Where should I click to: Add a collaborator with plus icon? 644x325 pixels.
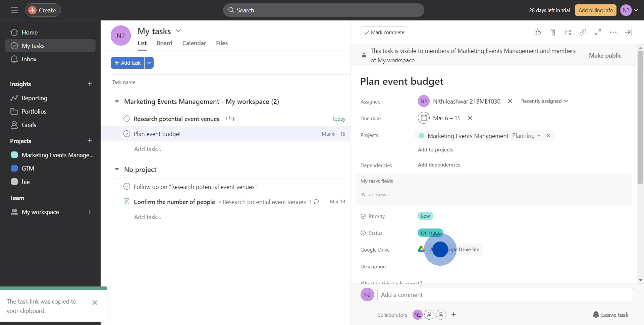pyautogui.click(x=453, y=315)
